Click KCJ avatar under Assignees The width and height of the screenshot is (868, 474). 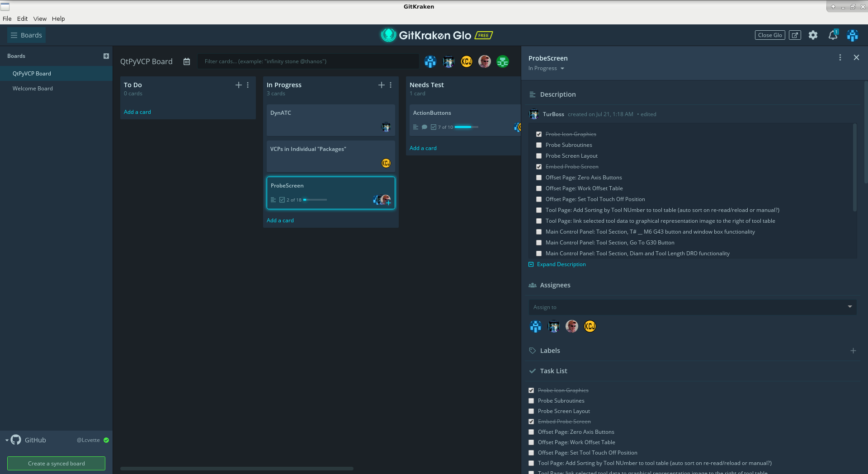pyautogui.click(x=590, y=326)
